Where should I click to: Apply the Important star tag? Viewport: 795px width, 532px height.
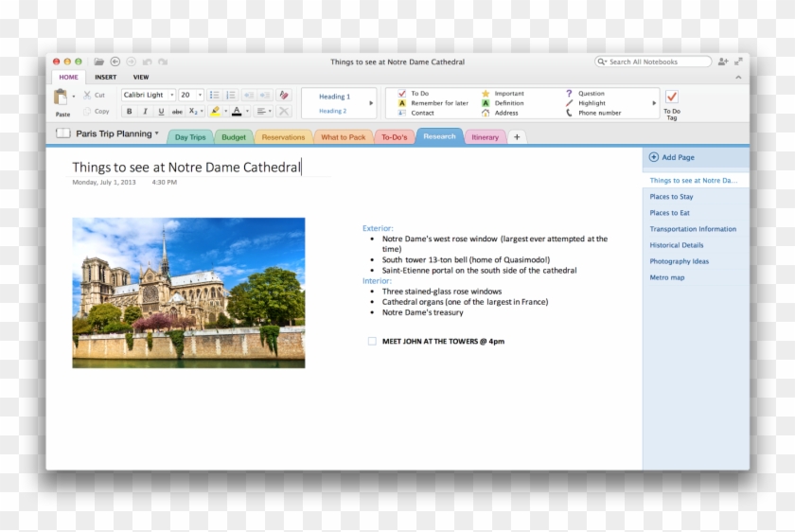(503, 94)
